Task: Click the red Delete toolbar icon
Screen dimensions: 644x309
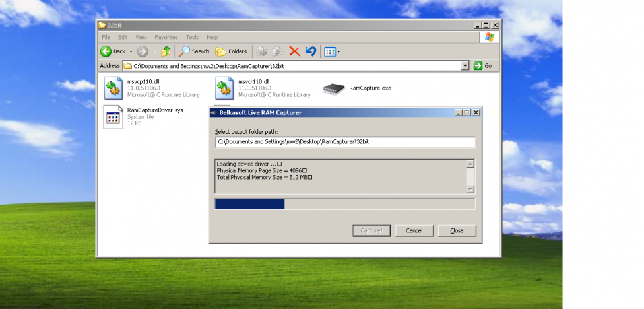Action: (294, 51)
